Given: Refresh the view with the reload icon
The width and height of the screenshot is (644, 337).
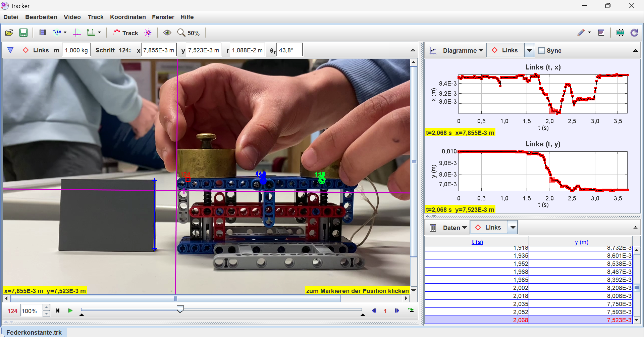Looking at the screenshot, I should pyautogui.click(x=634, y=33).
